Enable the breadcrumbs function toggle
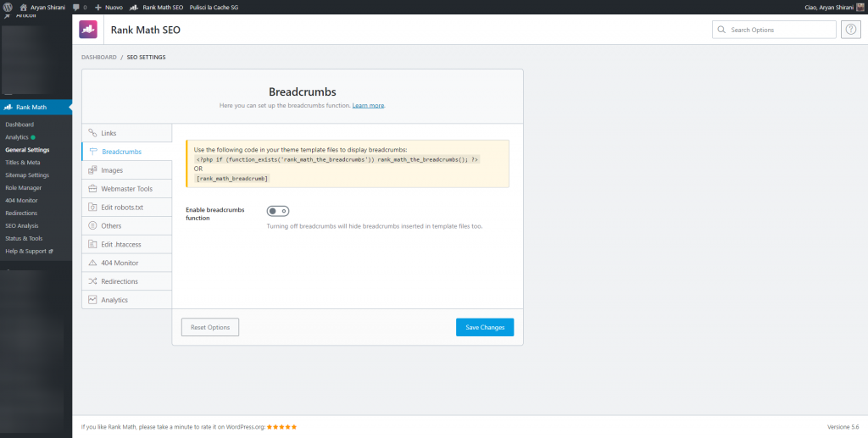Viewport: 868px width, 438px height. (278, 211)
